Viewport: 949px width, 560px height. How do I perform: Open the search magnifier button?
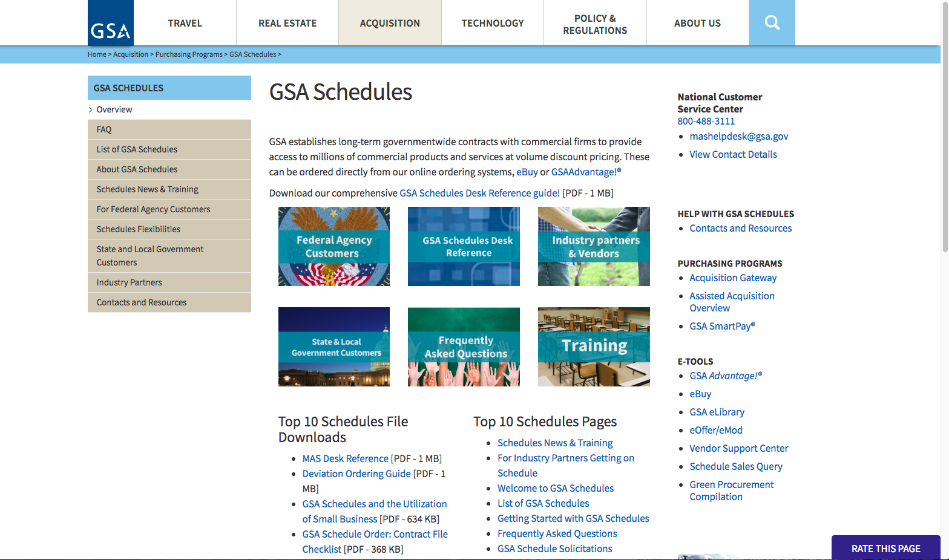coord(772,23)
